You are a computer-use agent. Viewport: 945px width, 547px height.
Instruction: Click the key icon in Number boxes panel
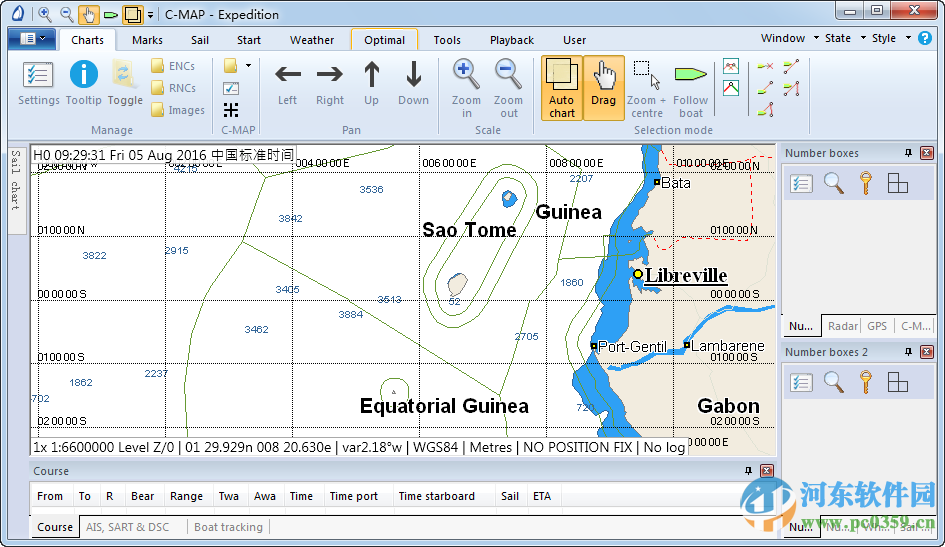[x=865, y=183]
